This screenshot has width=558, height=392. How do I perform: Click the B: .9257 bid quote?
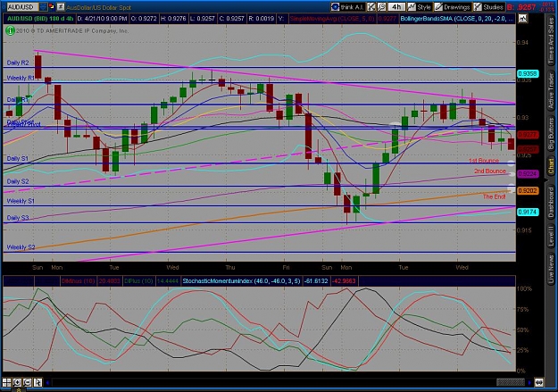[521, 7]
